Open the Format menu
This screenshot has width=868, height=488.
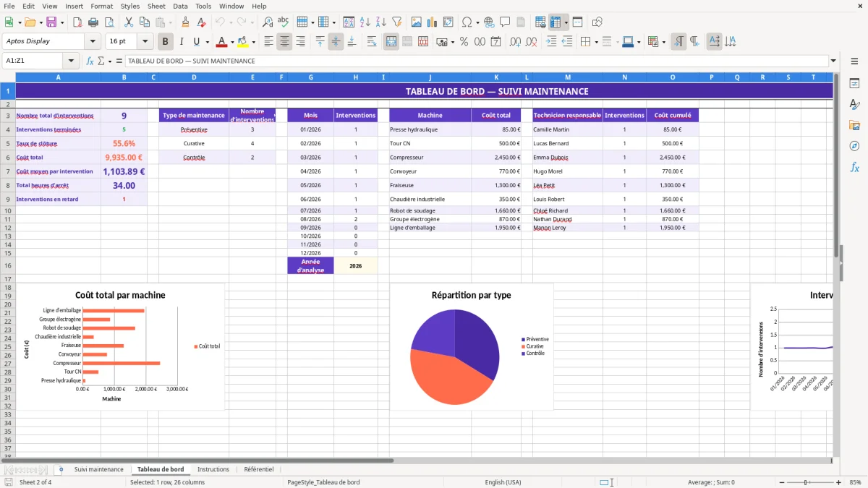pos(101,6)
